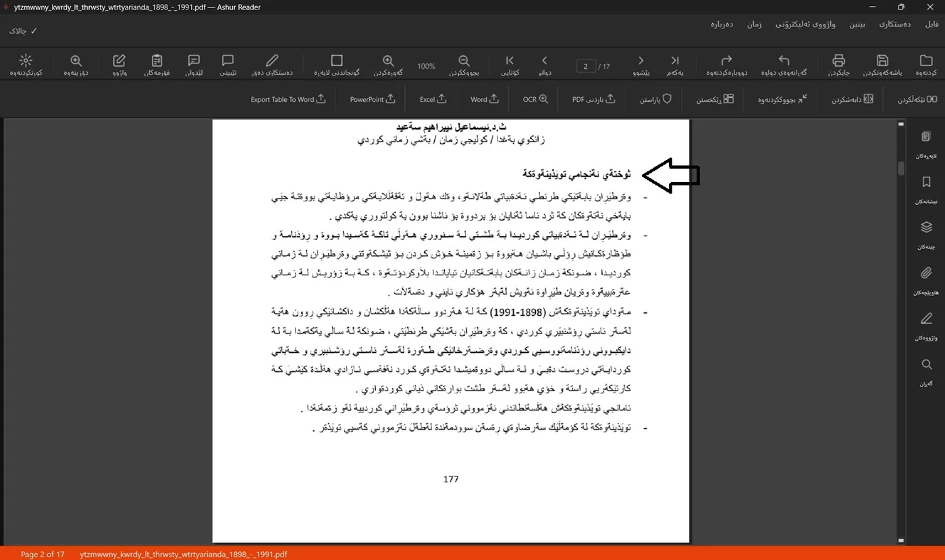
Task: Export the document to Excel
Action: [433, 99]
